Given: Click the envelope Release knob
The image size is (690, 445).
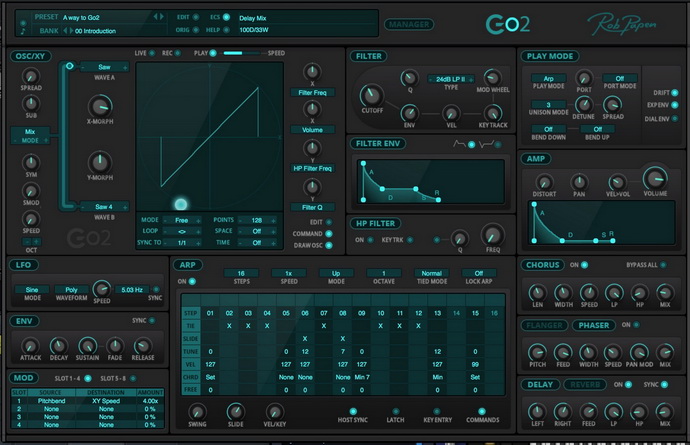Looking at the screenshot, I should tap(143, 346).
